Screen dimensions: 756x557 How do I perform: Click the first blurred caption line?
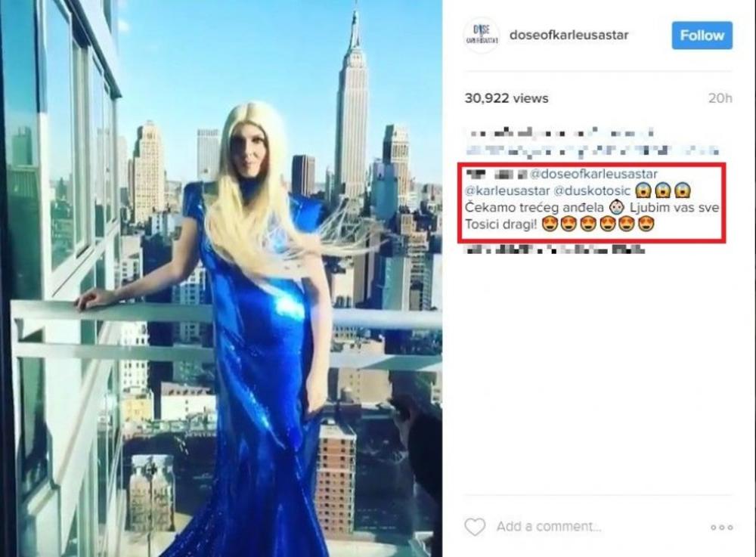tap(561, 132)
